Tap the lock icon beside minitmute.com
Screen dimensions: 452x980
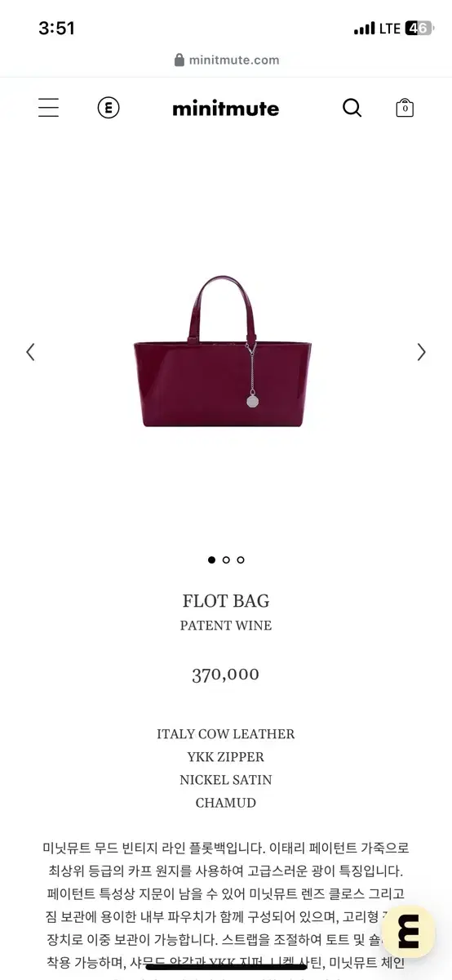point(179,60)
